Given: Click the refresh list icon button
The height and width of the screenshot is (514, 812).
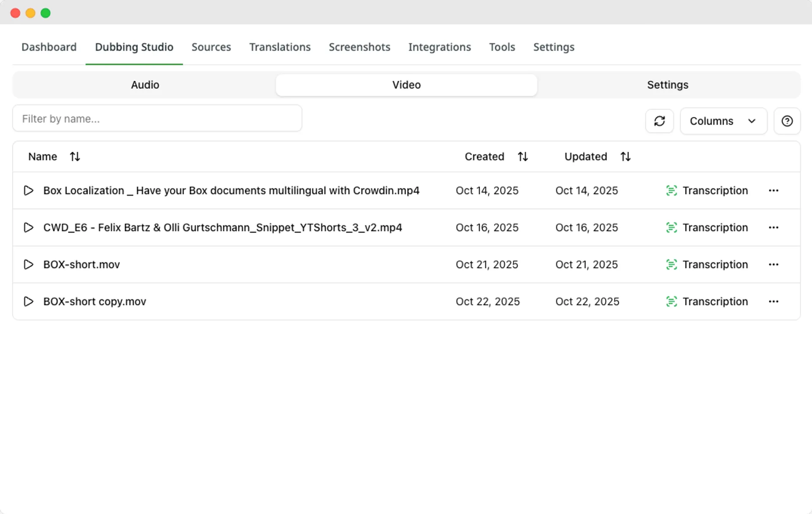Looking at the screenshot, I should click(x=659, y=121).
